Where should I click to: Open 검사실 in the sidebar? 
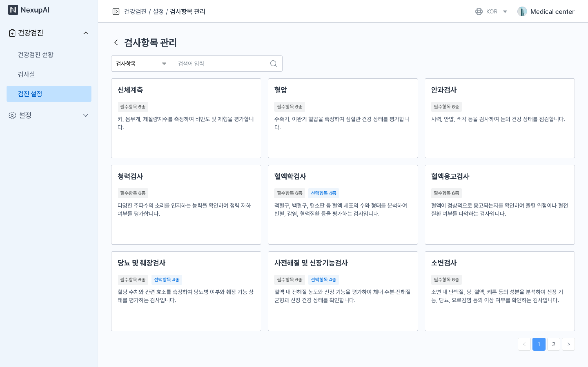(x=27, y=74)
